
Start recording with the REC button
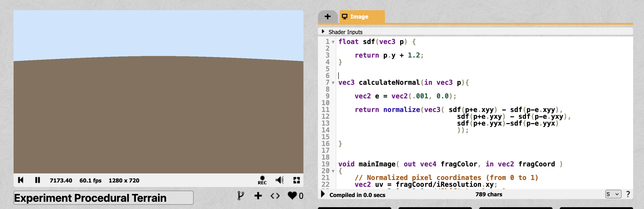click(262, 180)
